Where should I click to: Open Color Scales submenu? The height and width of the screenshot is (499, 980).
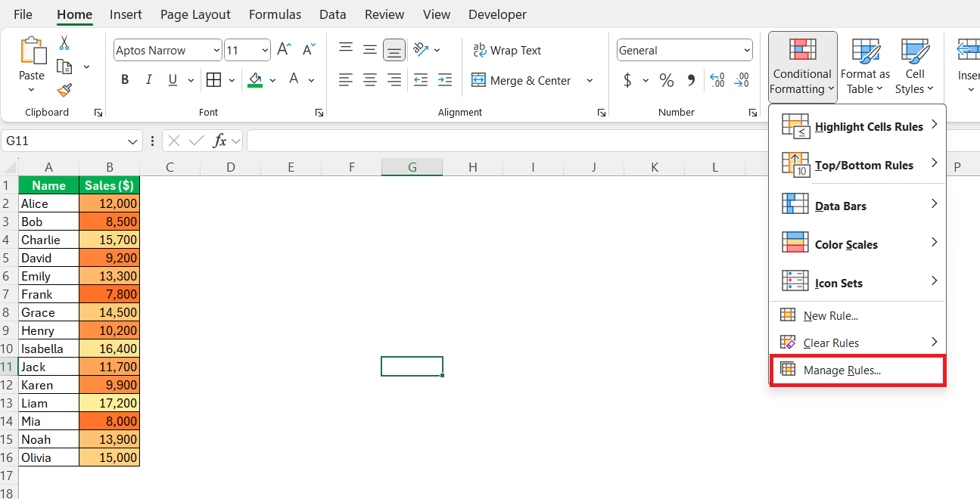858,244
